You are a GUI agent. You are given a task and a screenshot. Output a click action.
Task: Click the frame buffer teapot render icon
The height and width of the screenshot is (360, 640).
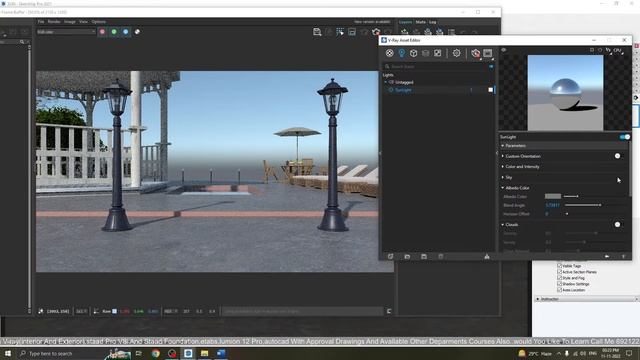(x=376, y=32)
